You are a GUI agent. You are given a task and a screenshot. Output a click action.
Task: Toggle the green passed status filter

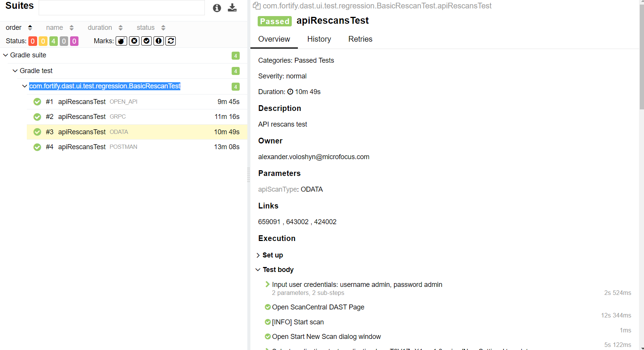coord(54,41)
